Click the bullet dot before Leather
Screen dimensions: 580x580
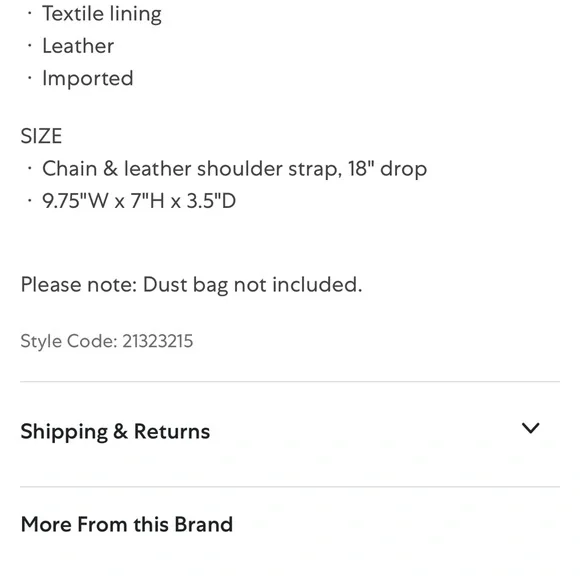click(x=30, y=46)
